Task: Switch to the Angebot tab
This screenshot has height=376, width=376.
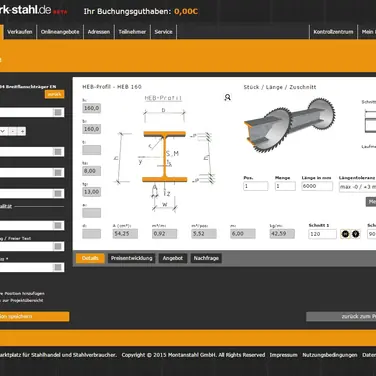Action: coord(173,258)
